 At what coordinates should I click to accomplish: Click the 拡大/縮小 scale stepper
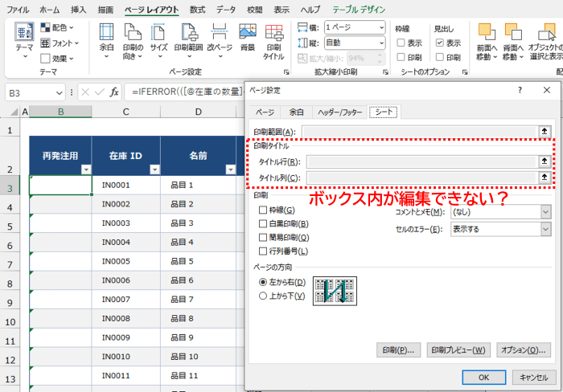click(x=380, y=58)
